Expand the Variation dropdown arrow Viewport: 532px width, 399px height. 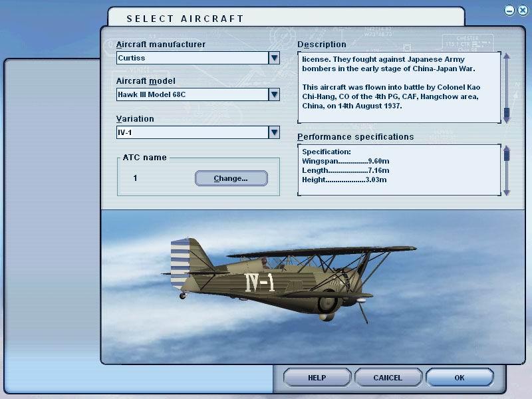[x=274, y=132]
